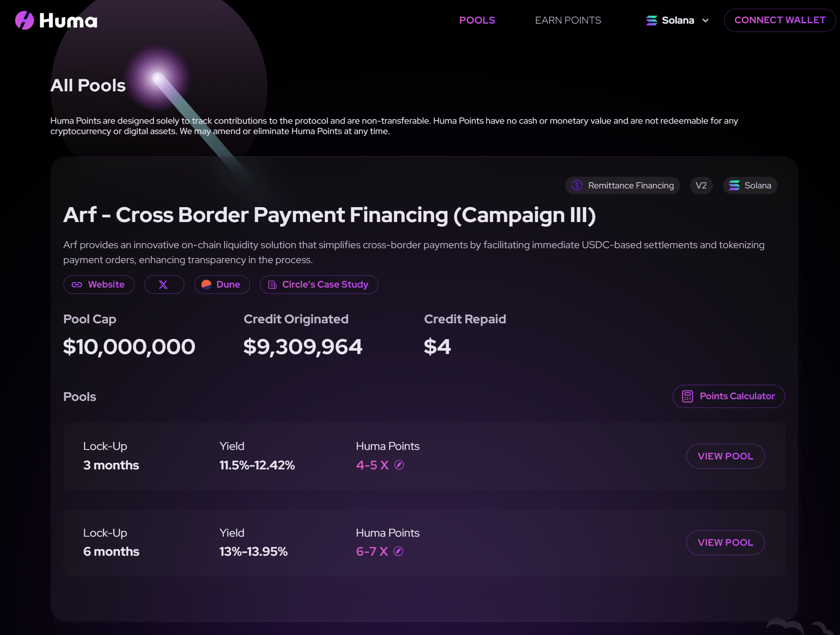Open the Solana network selector
Image resolution: width=840 pixels, height=635 pixels.
point(678,20)
